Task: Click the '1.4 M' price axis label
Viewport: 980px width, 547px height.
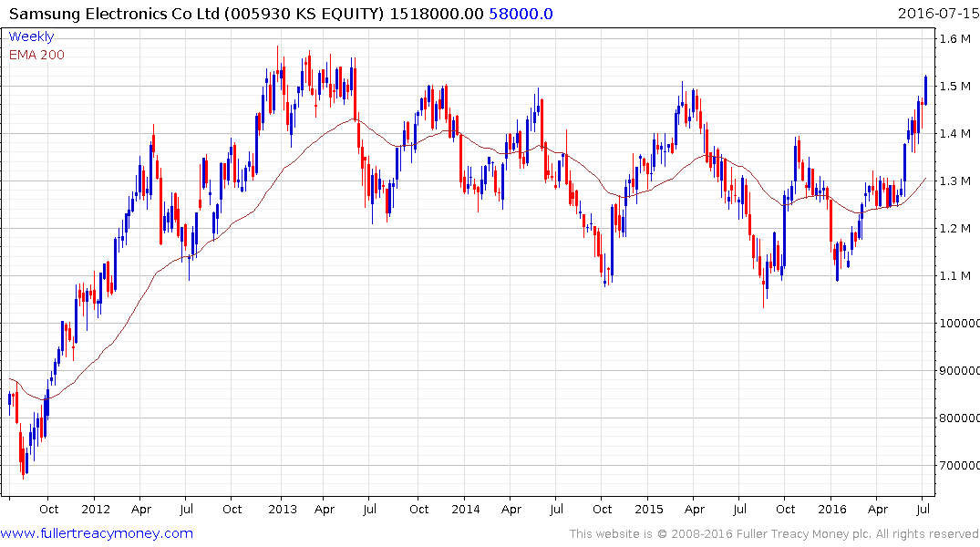Action: click(955, 134)
